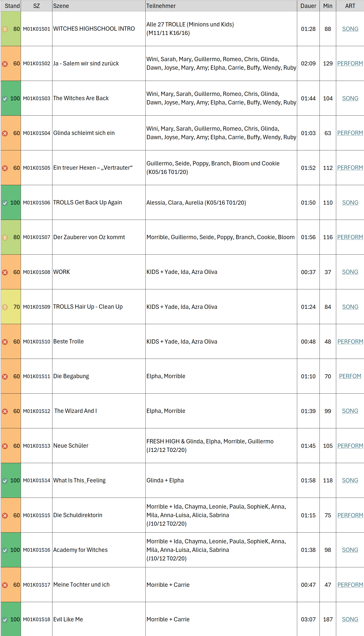Screen dimensions: 364x636
Task: Click green checkmark icon in What Is This_Feeling row
Action: coord(5,480)
